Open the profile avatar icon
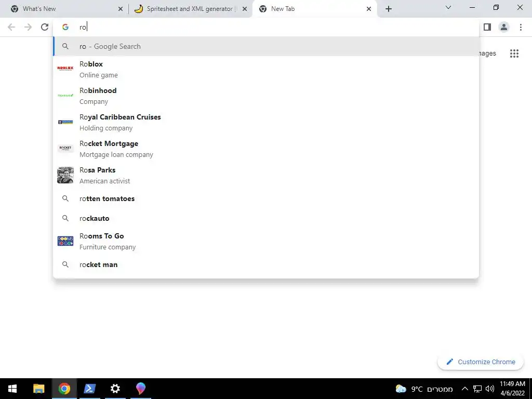Viewport: 532px width, 399px height. click(504, 27)
